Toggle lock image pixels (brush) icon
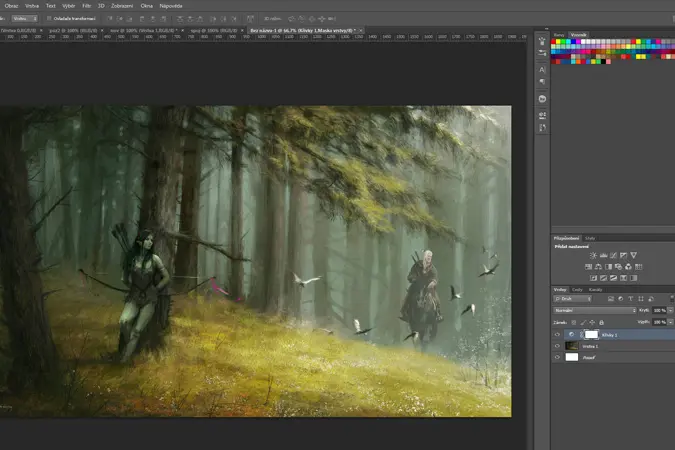Image resolution: width=675 pixels, height=450 pixels. click(x=583, y=323)
